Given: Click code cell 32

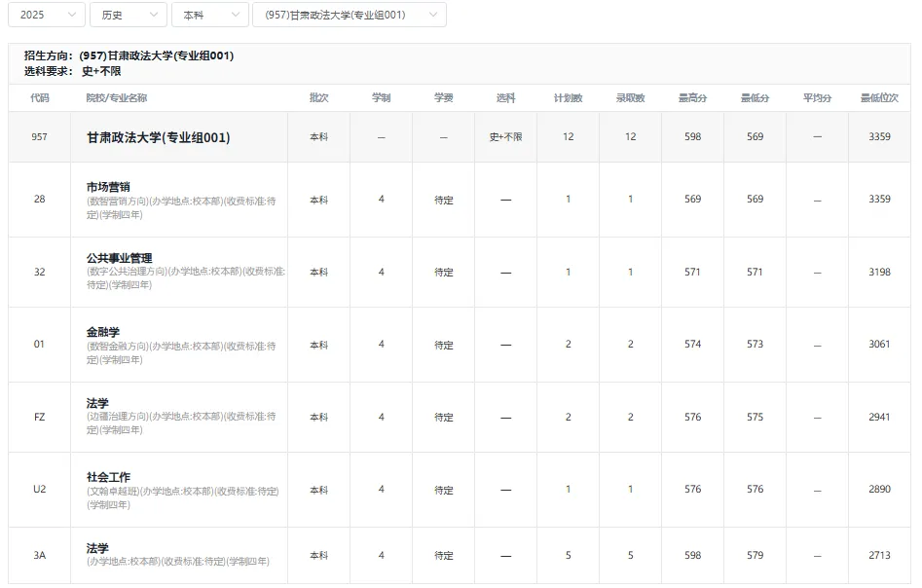Looking at the screenshot, I should 39,273.
